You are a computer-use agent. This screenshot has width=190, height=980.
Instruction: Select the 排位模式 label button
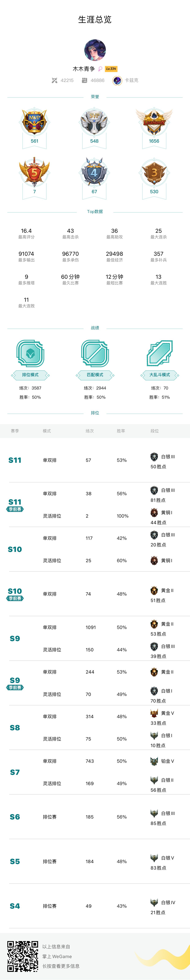point(30,375)
